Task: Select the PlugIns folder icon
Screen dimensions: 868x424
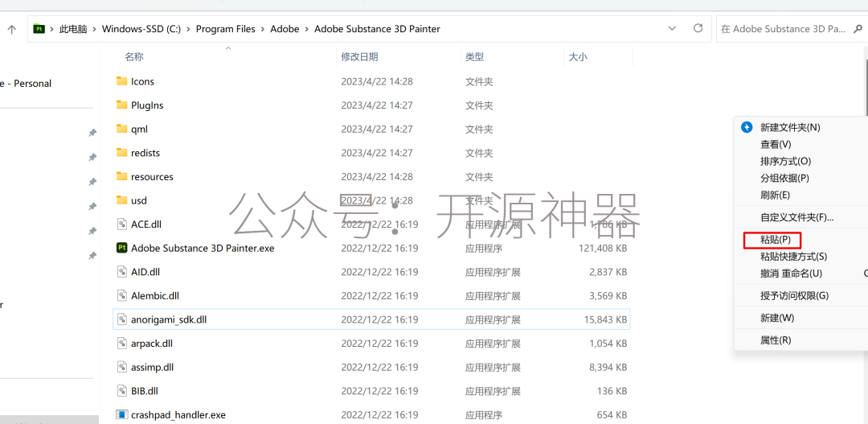Action: pos(122,105)
